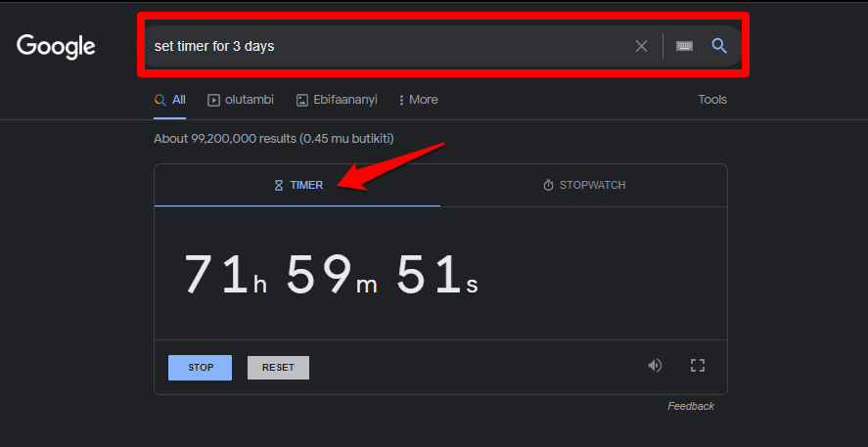
Task: Mute the timer sound
Action: (655, 365)
